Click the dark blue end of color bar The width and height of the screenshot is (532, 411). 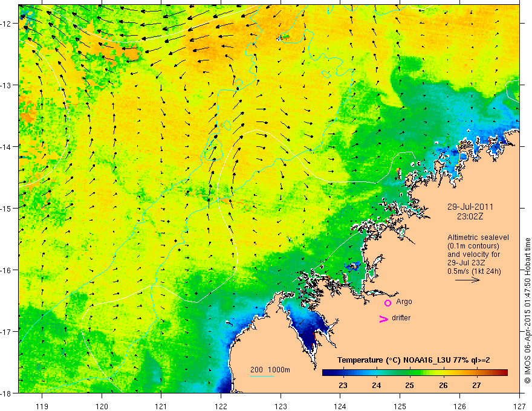(x=326, y=372)
